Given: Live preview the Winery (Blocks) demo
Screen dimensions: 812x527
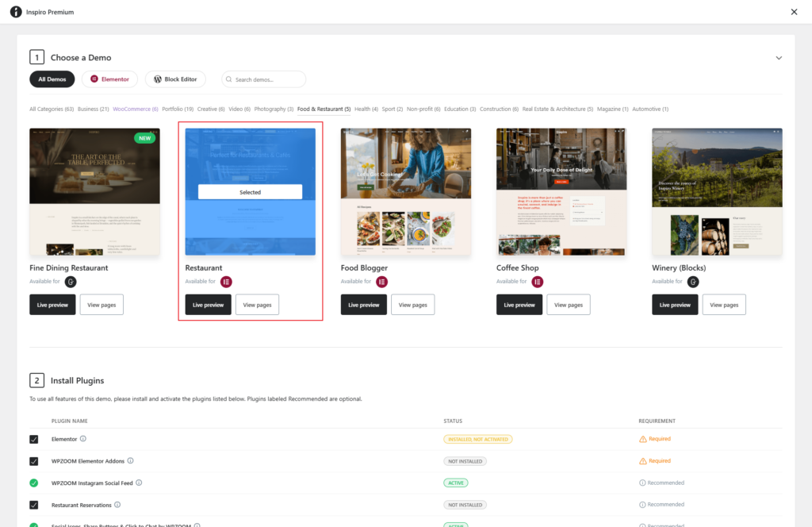Looking at the screenshot, I should [x=675, y=305].
